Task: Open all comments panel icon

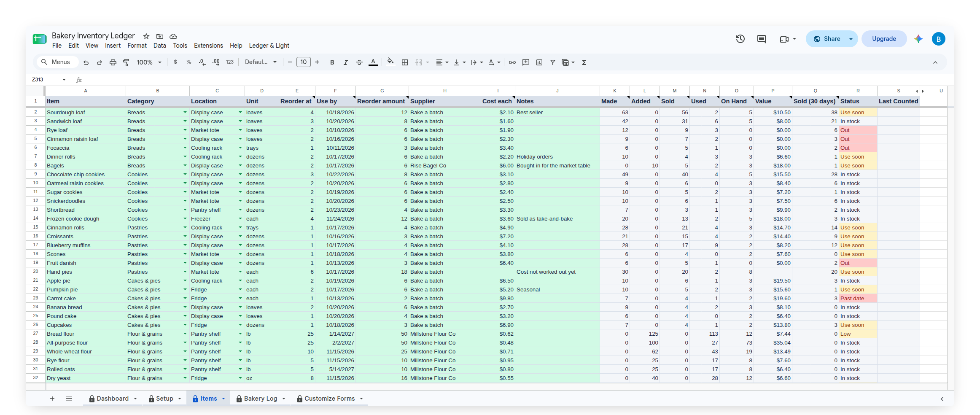Action: point(762,39)
